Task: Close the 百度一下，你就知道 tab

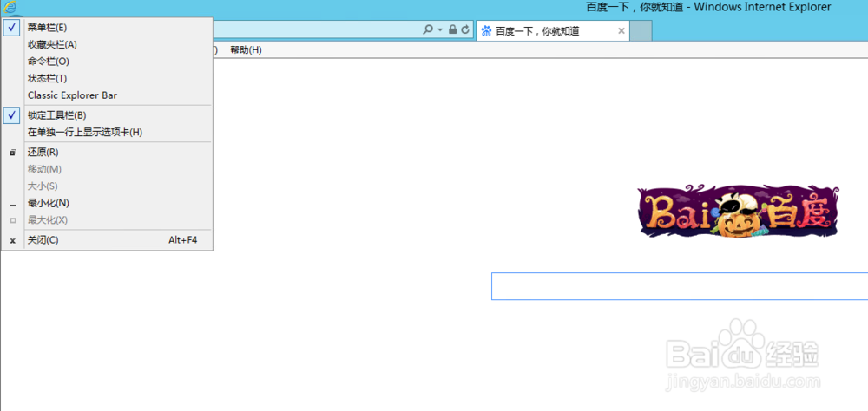Action: point(621,31)
